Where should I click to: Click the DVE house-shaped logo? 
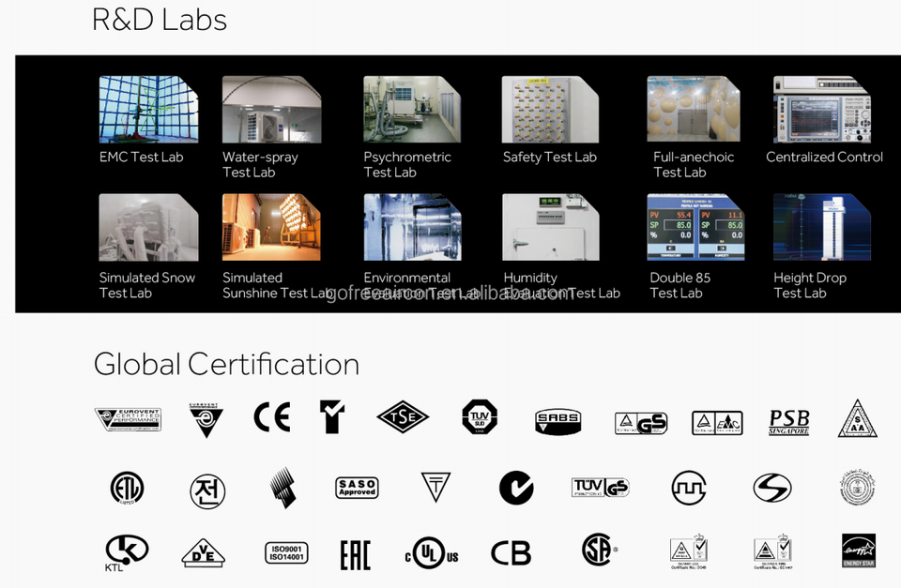click(204, 553)
